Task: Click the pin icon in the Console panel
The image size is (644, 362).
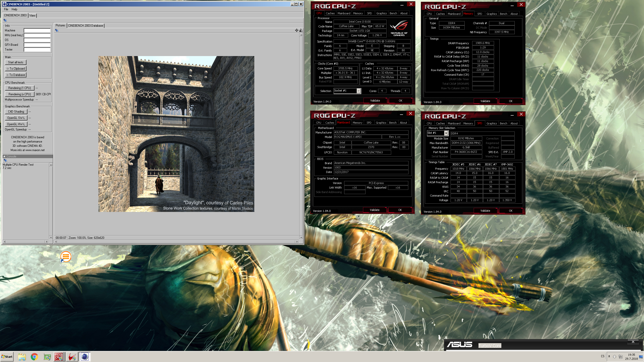Action: tap(5, 160)
